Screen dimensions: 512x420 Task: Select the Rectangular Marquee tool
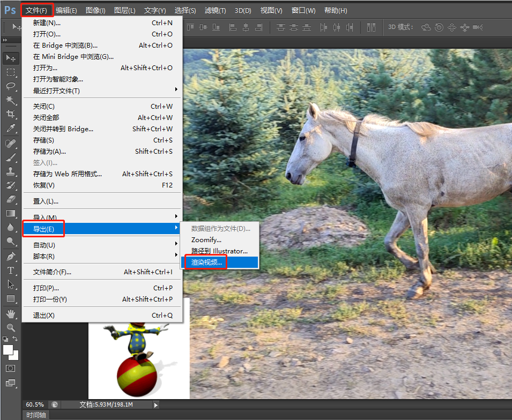[x=11, y=72]
